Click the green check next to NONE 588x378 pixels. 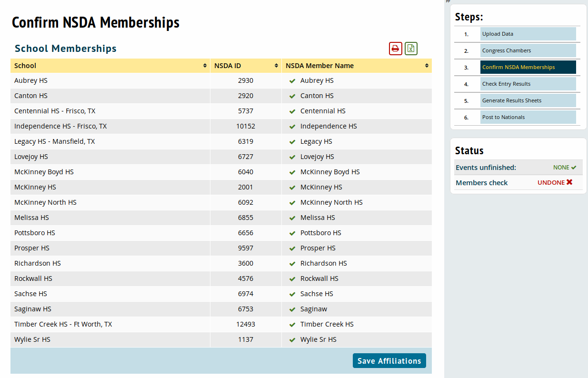(x=574, y=168)
